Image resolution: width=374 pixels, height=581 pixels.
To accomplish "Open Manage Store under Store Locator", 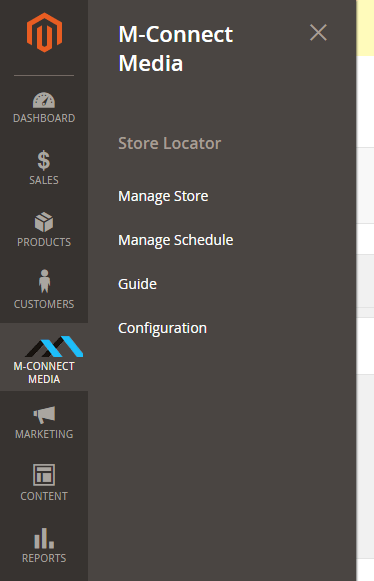I will pyautogui.click(x=163, y=196).
